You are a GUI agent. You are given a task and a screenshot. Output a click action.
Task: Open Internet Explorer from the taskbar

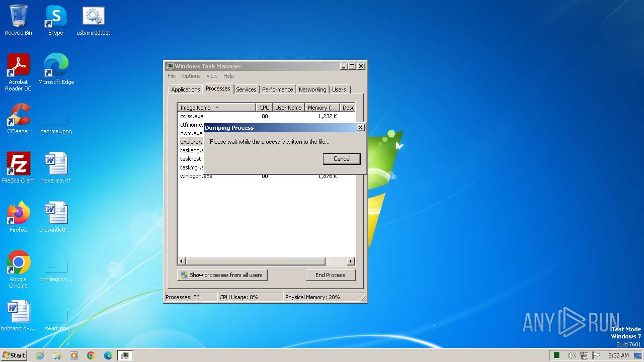pyautogui.click(x=40, y=355)
